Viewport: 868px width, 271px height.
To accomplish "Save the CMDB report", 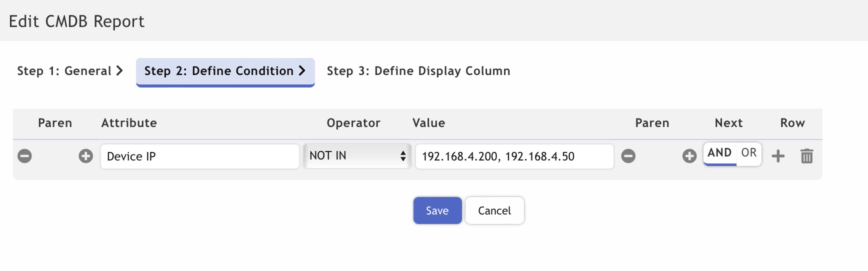I will click(437, 210).
